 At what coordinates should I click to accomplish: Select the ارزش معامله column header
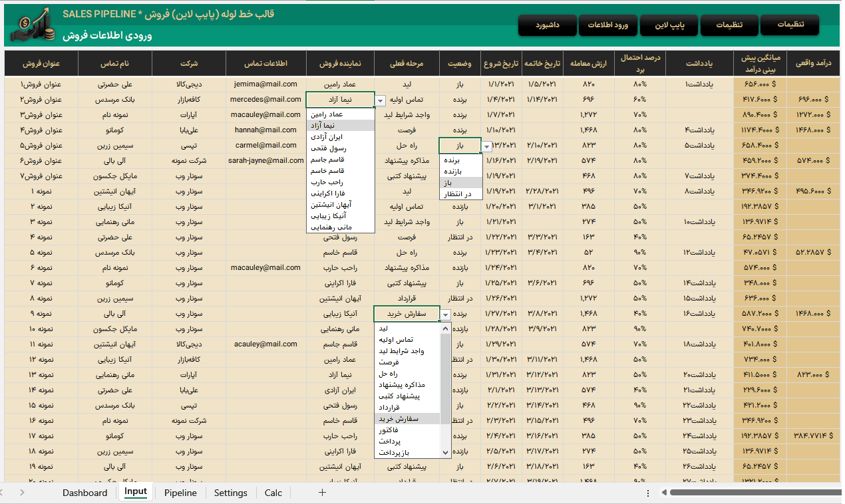pyautogui.click(x=588, y=64)
